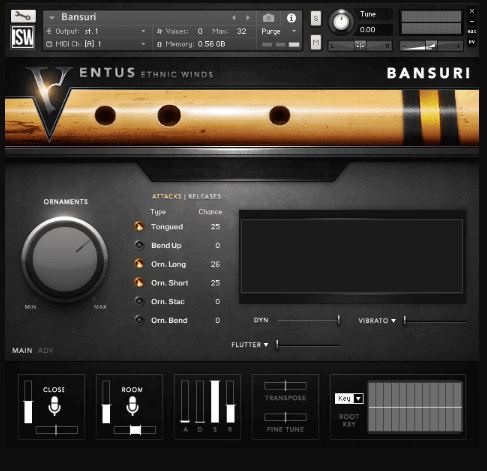Switch to the MAIN page tab

click(22, 350)
